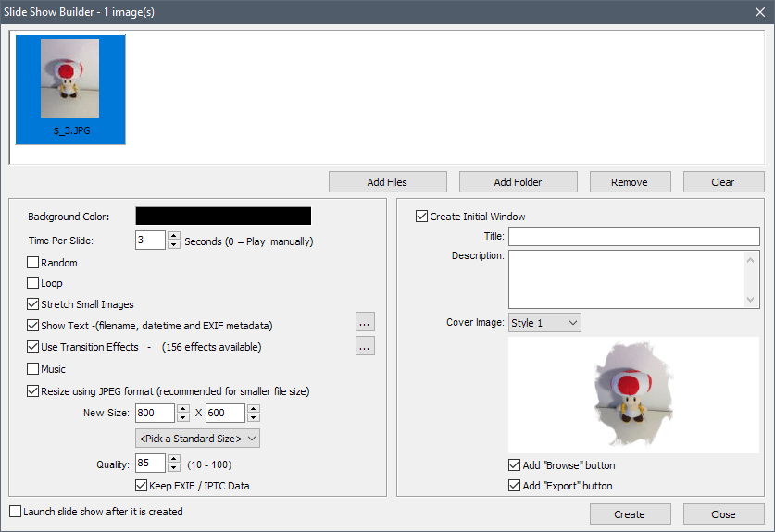Open the Pick a Standard Size dropdown
The height and width of the screenshot is (532, 775).
click(198, 439)
